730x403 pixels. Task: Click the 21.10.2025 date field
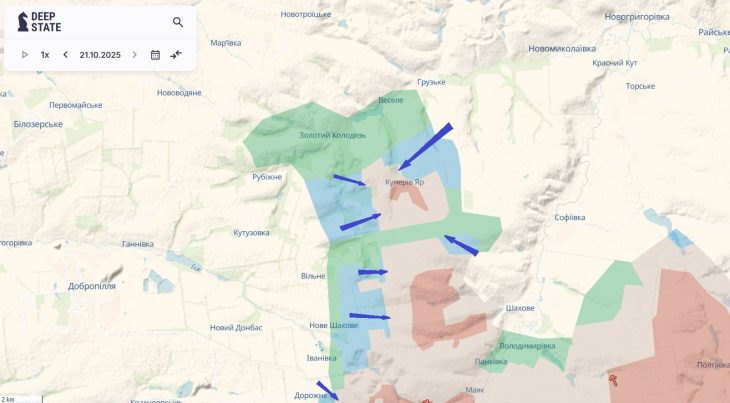coord(100,55)
